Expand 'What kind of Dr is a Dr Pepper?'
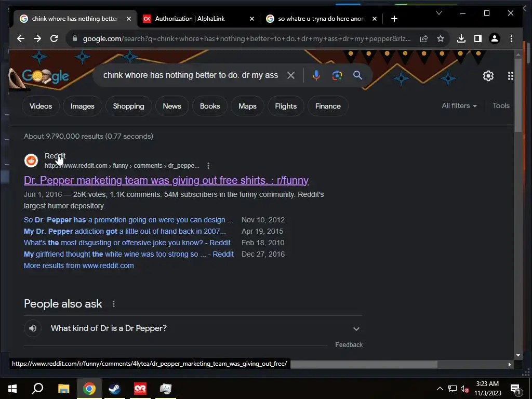 (193, 328)
